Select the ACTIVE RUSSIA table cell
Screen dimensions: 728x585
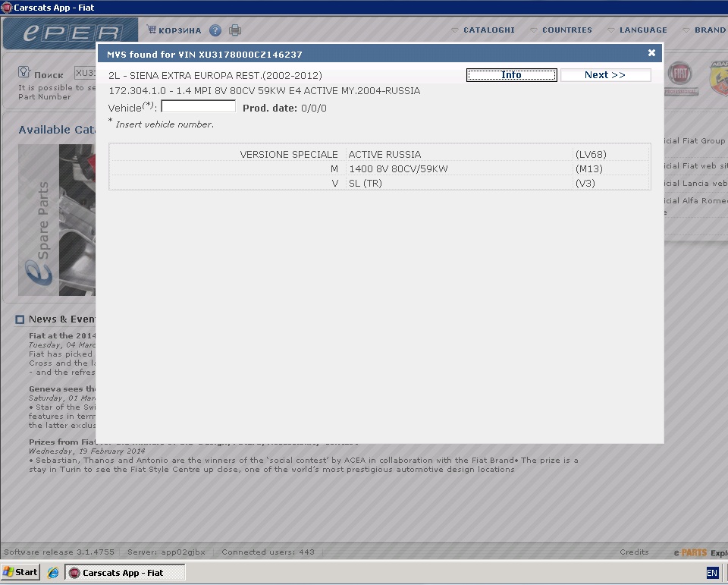point(460,154)
